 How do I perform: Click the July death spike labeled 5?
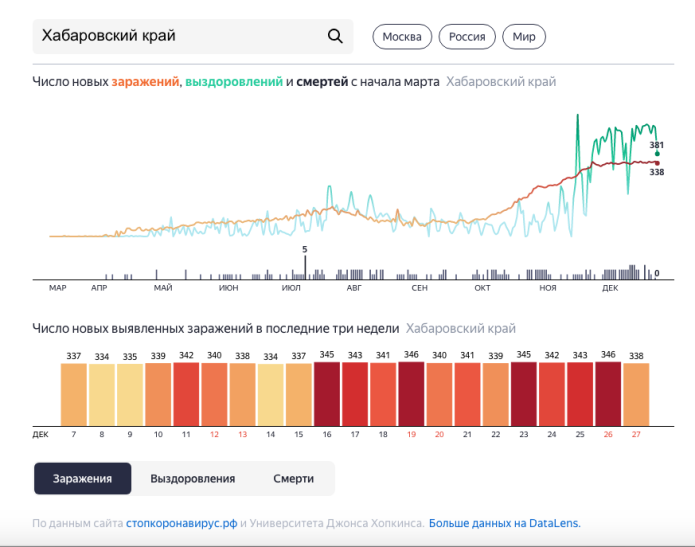point(305,266)
